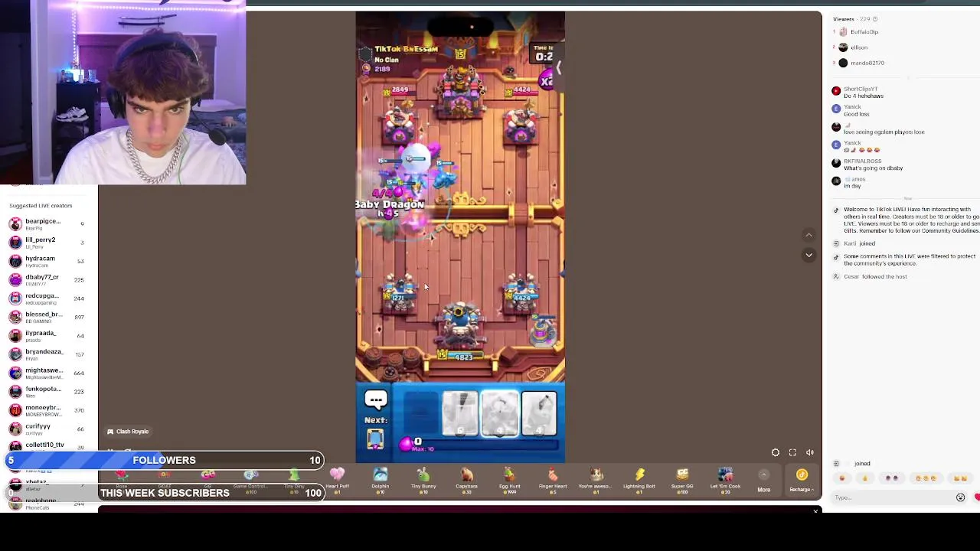
Task: Click the elixir bar
Action: click(x=481, y=445)
